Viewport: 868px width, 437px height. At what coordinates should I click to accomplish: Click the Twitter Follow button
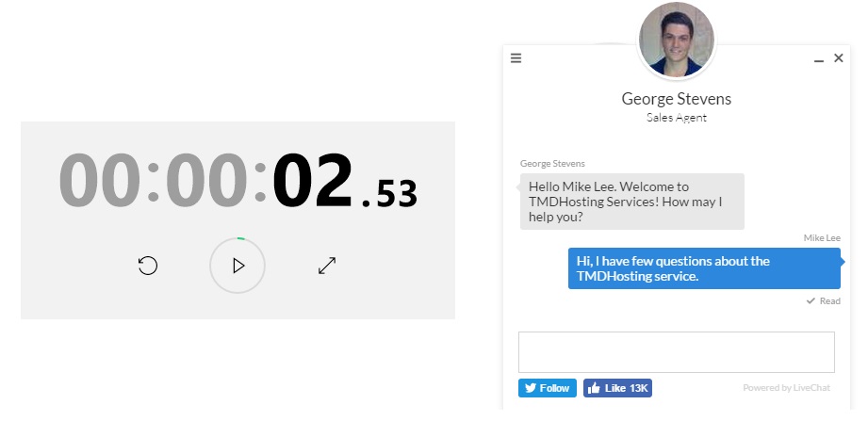(548, 388)
